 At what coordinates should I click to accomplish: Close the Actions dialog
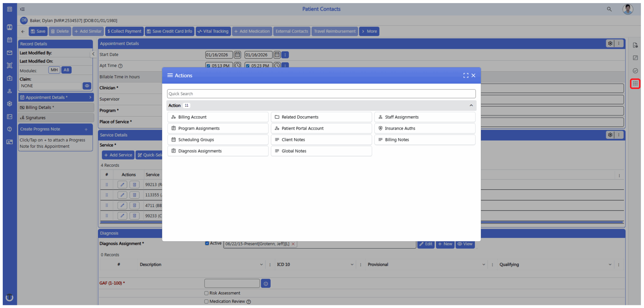[473, 76]
